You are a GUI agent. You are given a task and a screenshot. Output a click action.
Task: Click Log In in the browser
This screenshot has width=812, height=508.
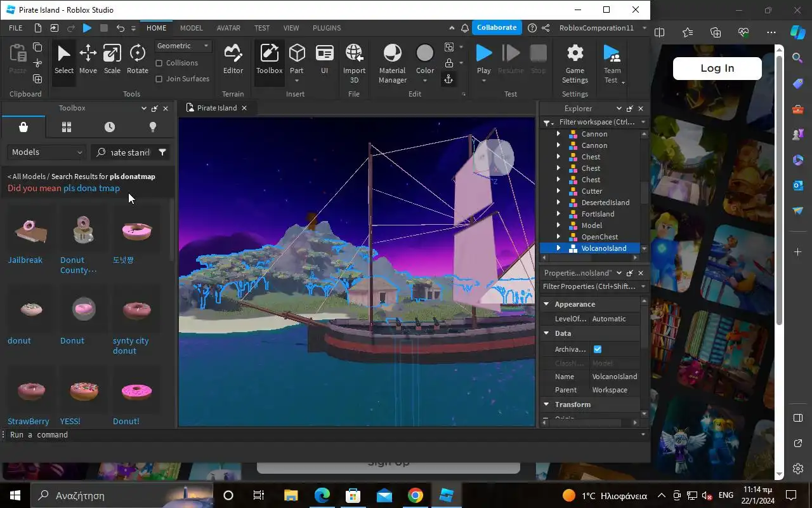pos(717,69)
